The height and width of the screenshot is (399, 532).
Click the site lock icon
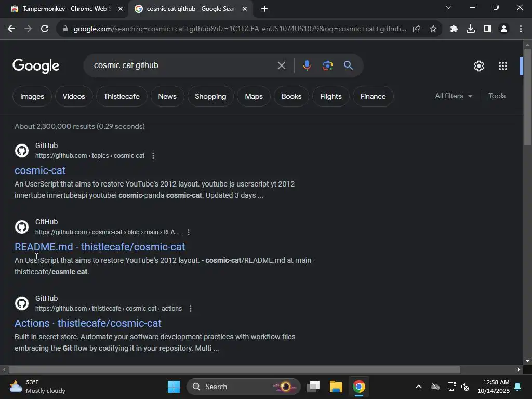65,29
